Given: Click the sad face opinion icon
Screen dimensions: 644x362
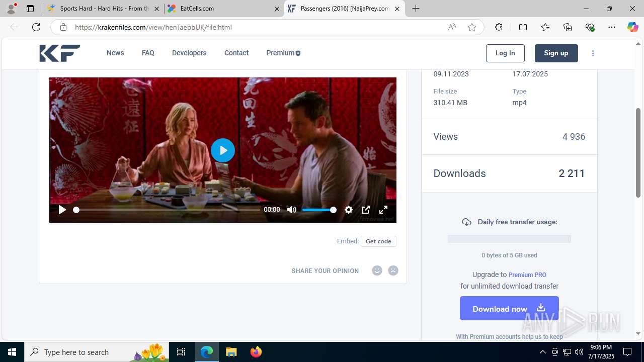Looking at the screenshot, I should (x=393, y=270).
